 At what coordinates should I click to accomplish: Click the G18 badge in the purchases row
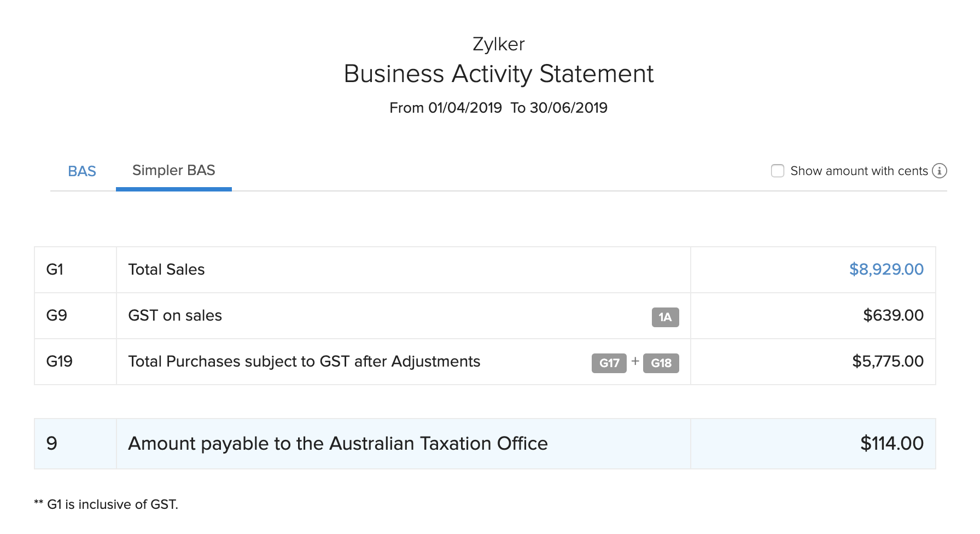click(661, 363)
